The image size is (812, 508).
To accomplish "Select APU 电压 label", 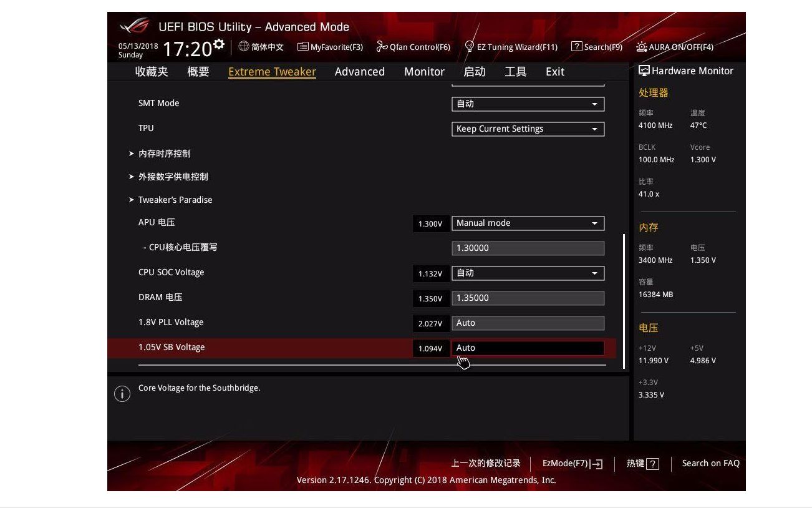I will pyautogui.click(x=157, y=223).
